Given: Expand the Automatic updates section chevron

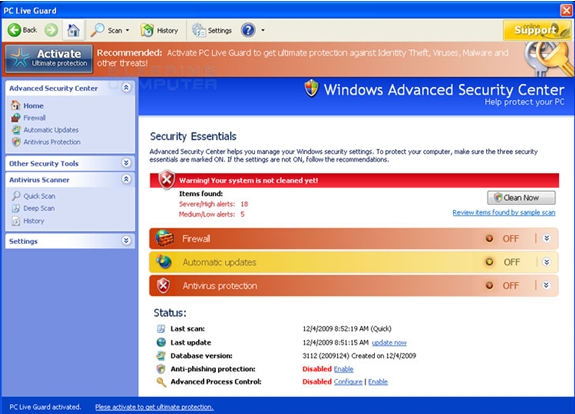Looking at the screenshot, I should [x=546, y=262].
